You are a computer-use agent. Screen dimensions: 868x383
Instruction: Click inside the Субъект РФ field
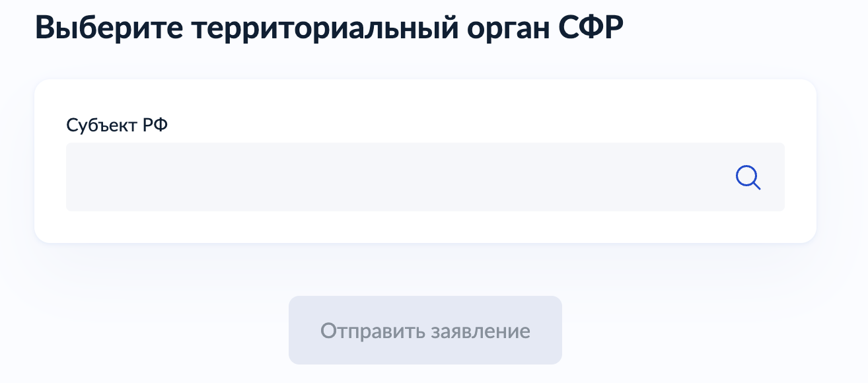point(396,177)
